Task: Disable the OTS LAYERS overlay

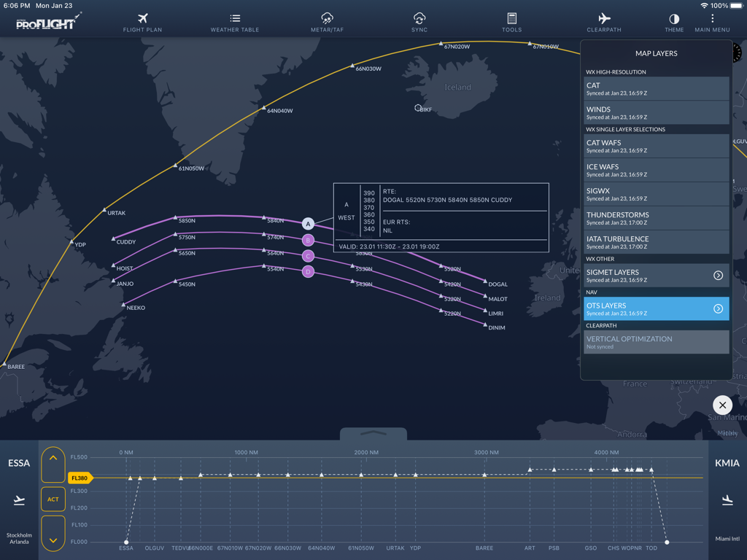Action: coord(649,308)
